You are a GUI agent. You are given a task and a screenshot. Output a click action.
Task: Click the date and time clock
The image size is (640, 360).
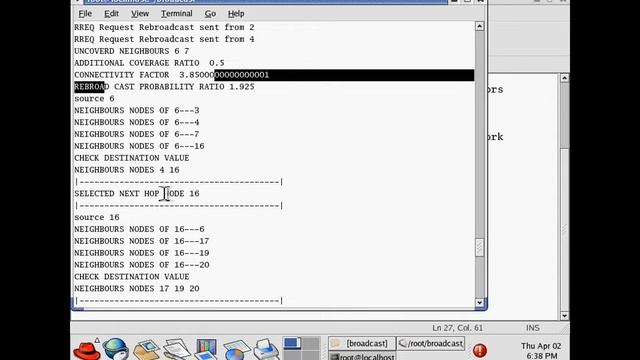click(541, 351)
